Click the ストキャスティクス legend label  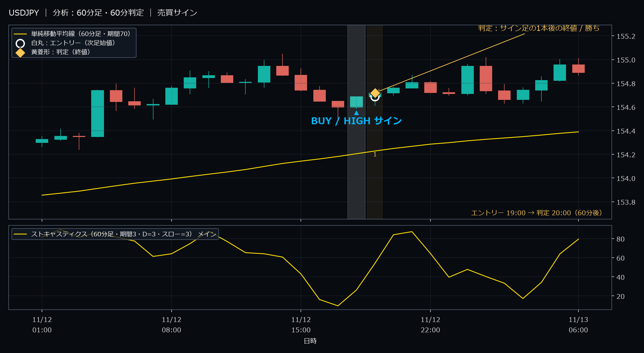click(x=124, y=234)
